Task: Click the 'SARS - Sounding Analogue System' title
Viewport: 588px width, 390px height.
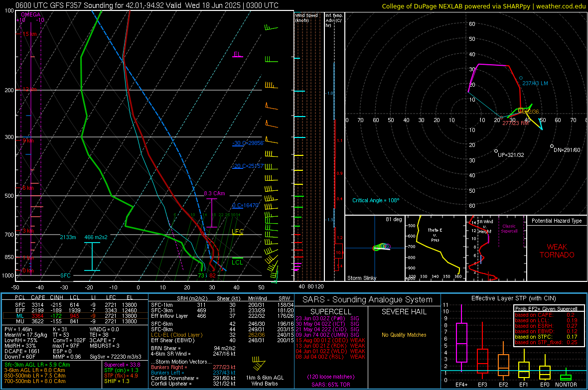Action: pos(368,300)
